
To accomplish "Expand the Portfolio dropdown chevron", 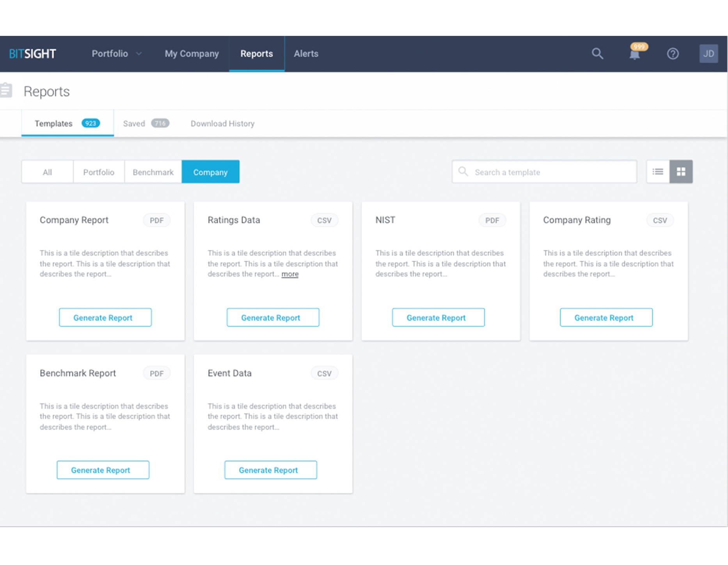I will (x=139, y=54).
